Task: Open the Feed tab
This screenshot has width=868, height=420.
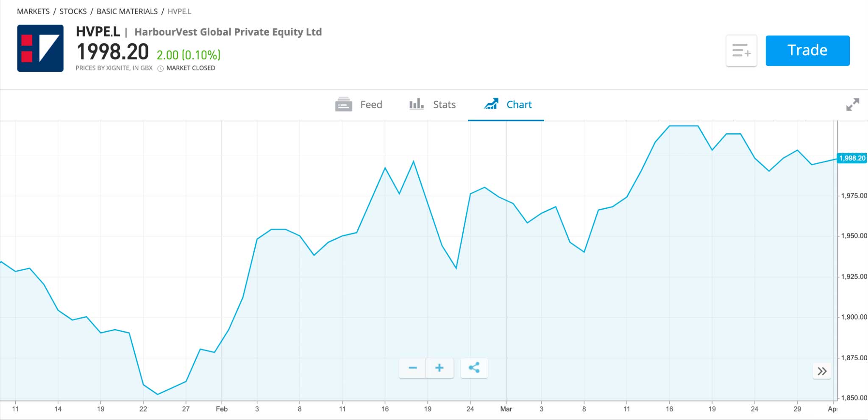Action: pyautogui.click(x=359, y=104)
